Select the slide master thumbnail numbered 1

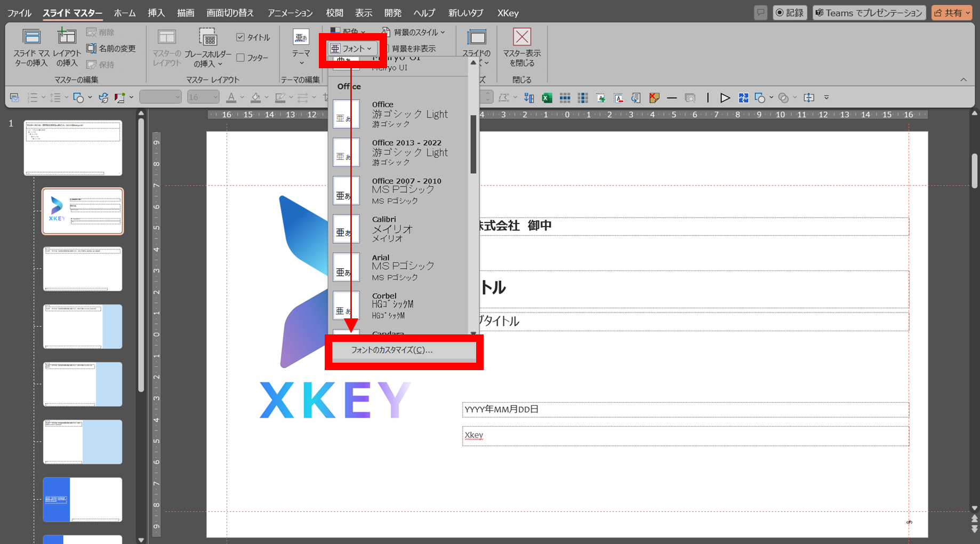point(73,148)
